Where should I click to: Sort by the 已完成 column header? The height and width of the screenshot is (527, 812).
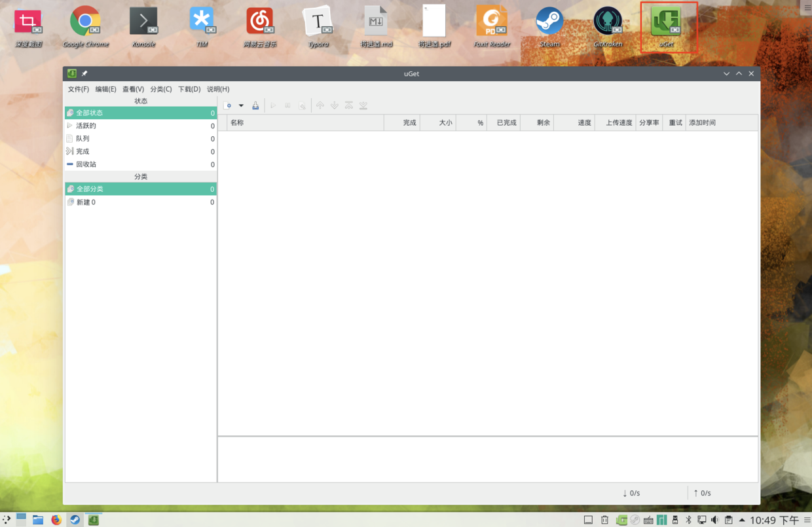pos(504,122)
